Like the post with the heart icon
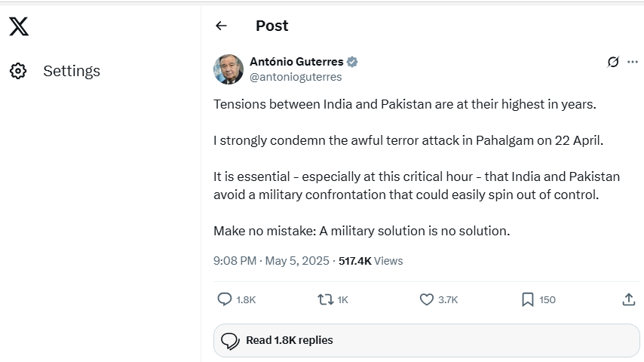The width and height of the screenshot is (644, 362). coord(427,299)
